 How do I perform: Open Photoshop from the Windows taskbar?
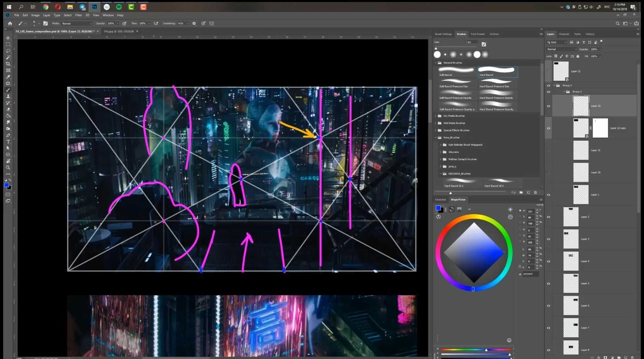click(94, 7)
